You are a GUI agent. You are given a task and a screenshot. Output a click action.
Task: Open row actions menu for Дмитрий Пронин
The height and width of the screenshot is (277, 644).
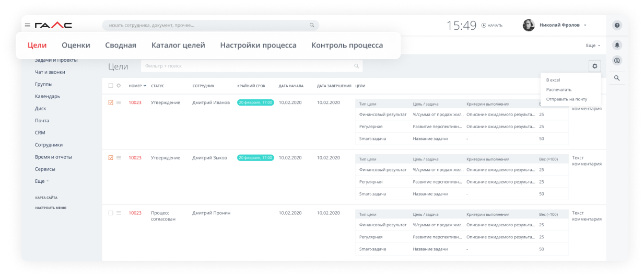tap(119, 213)
